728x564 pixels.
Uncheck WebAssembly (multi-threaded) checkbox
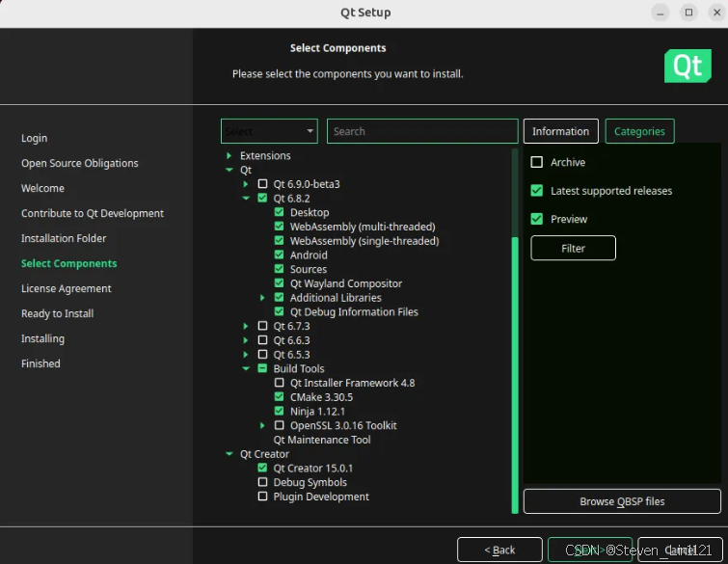[279, 227]
